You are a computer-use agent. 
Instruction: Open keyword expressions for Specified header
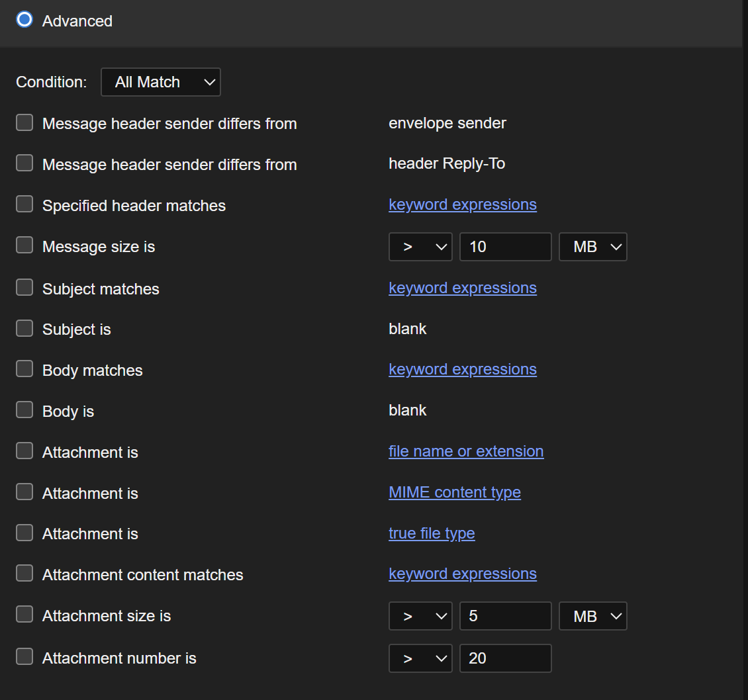click(x=462, y=205)
